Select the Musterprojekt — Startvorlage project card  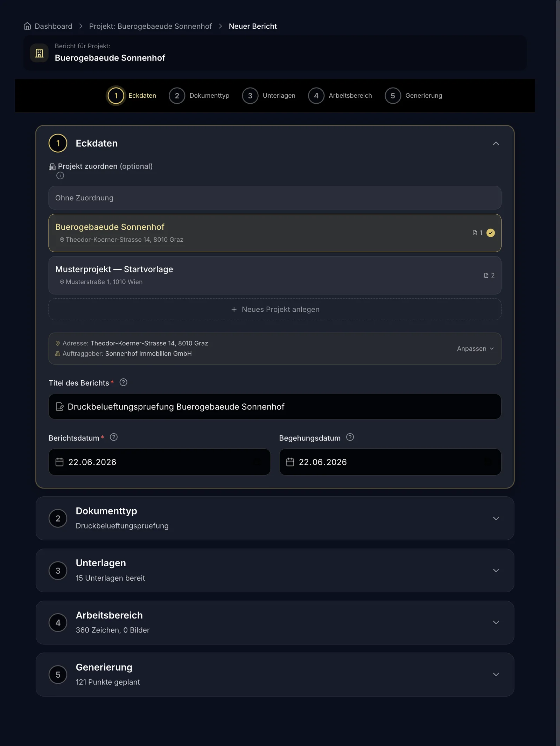pyautogui.click(x=275, y=275)
